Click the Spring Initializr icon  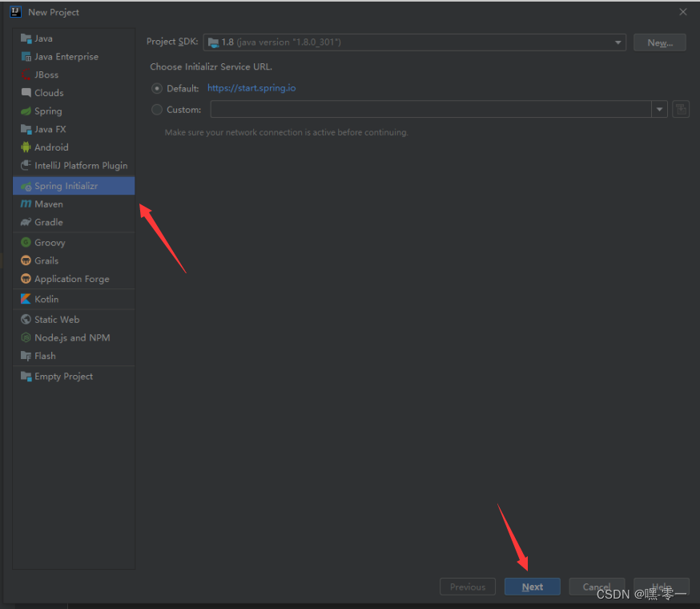[26, 186]
